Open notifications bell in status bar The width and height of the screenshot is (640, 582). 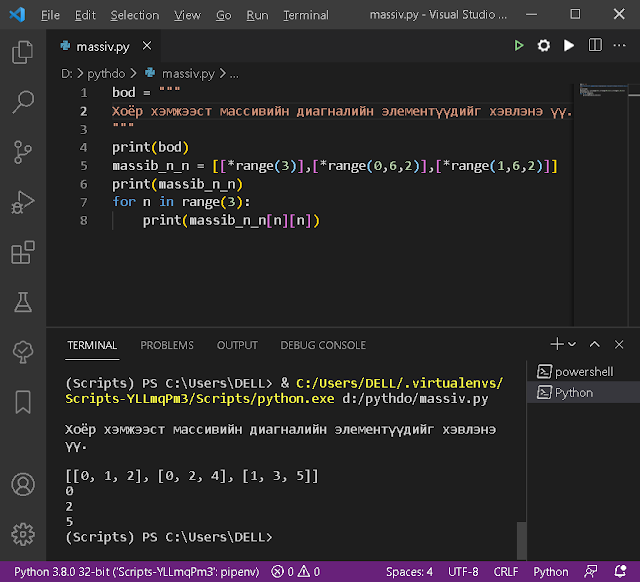click(620, 572)
